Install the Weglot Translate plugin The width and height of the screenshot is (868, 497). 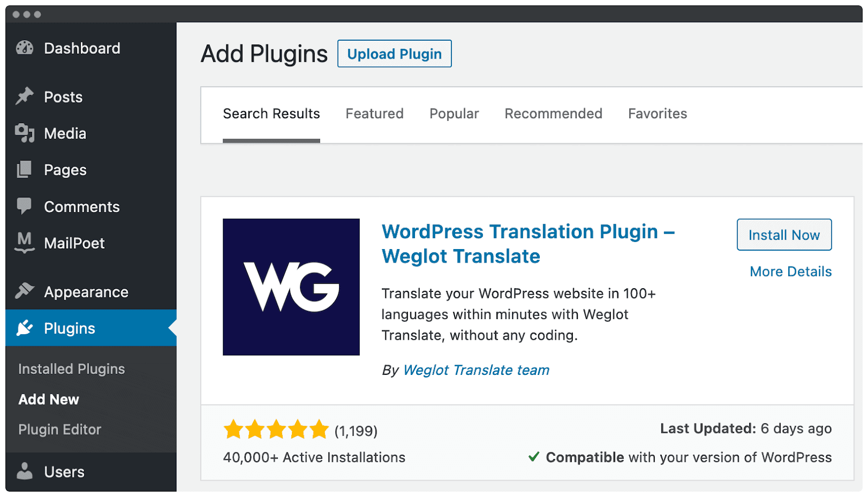pyautogui.click(x=784, y=234)
